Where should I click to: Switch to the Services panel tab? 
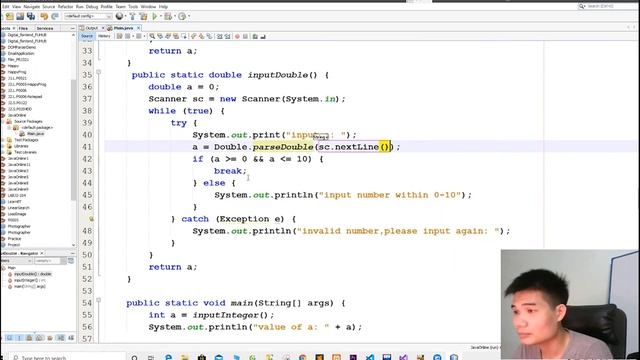click(x=45, y=28)
